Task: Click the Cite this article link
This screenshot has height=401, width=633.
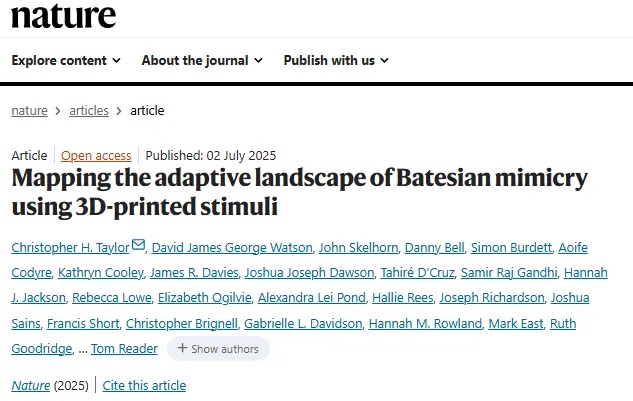Action: pyautogui.click(x=144, y=385)
